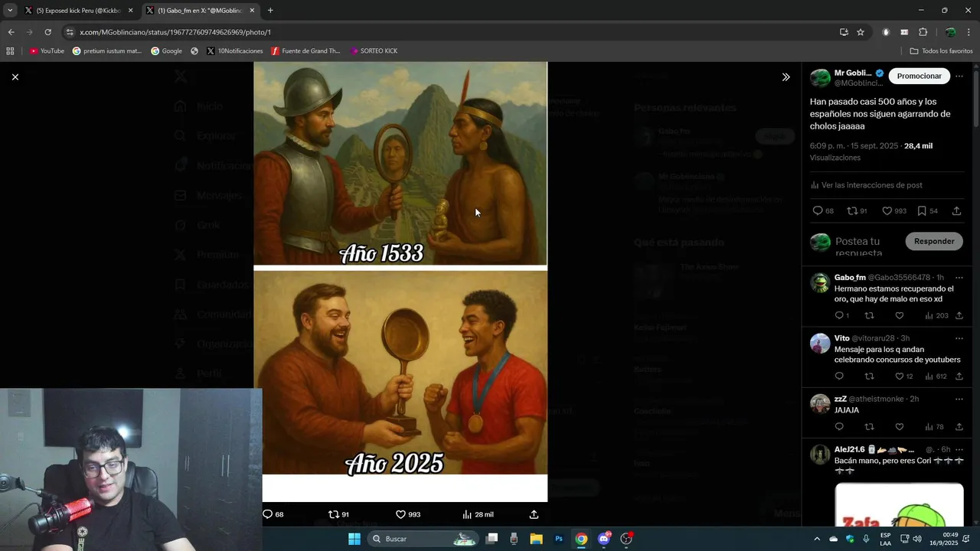Open more options on Gabo_fm's comment

(x=959, y=277)
